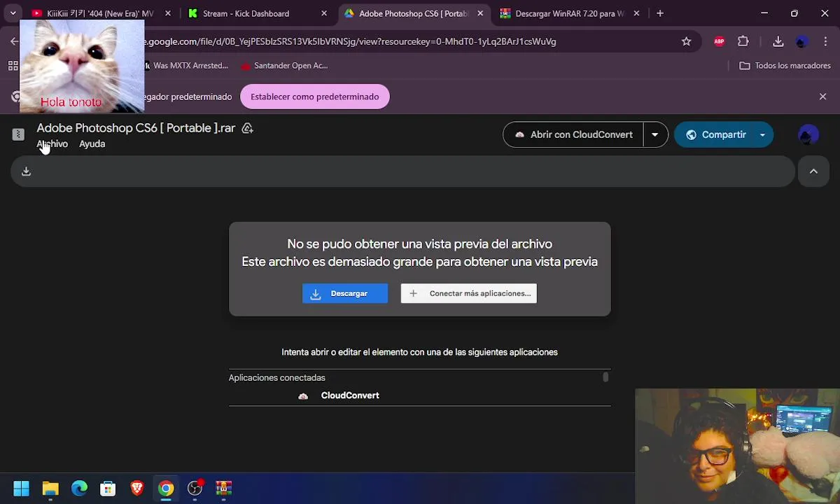This screenshot has height=504, width=840.
Task: Click the Compartir share button
Action: pyautogui.click(x=715, y=134)
